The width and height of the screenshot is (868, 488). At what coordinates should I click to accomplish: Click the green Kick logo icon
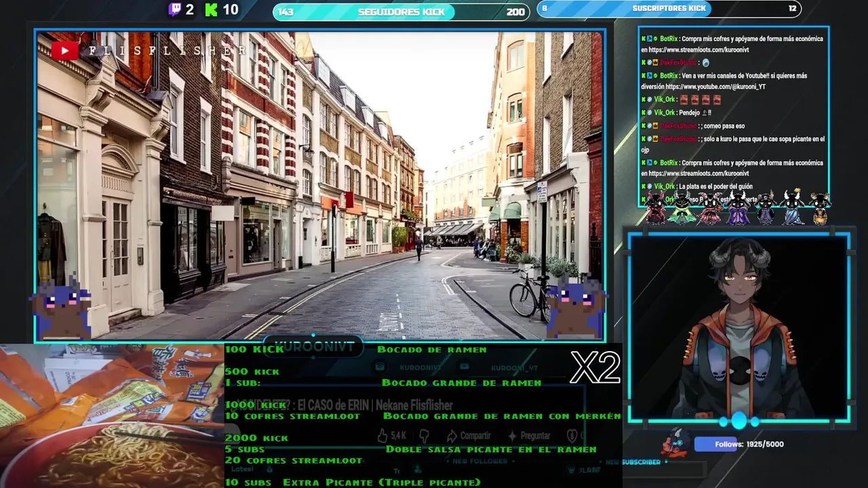pyautogui.click(x=212, y=9)
